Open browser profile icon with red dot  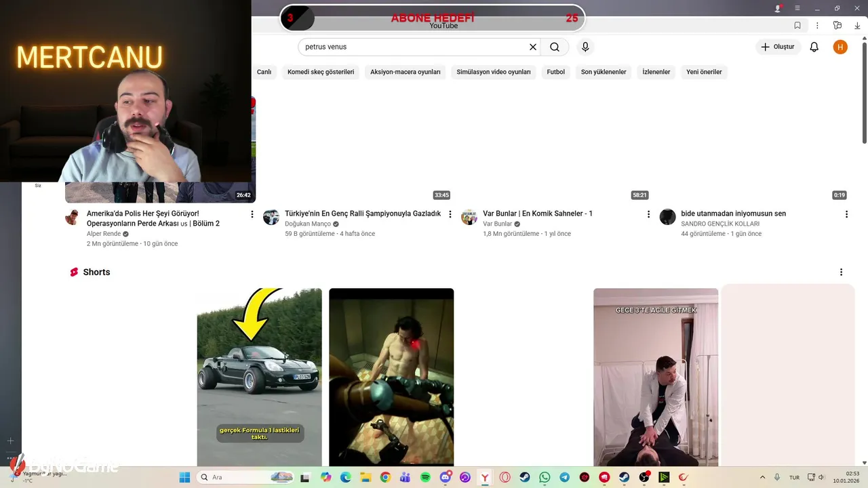778,8
